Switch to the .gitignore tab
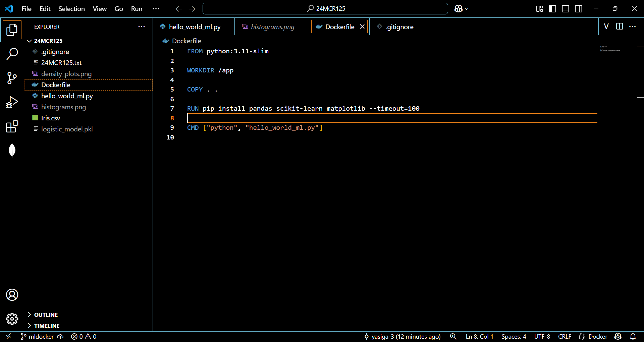 tap(399, 27)
